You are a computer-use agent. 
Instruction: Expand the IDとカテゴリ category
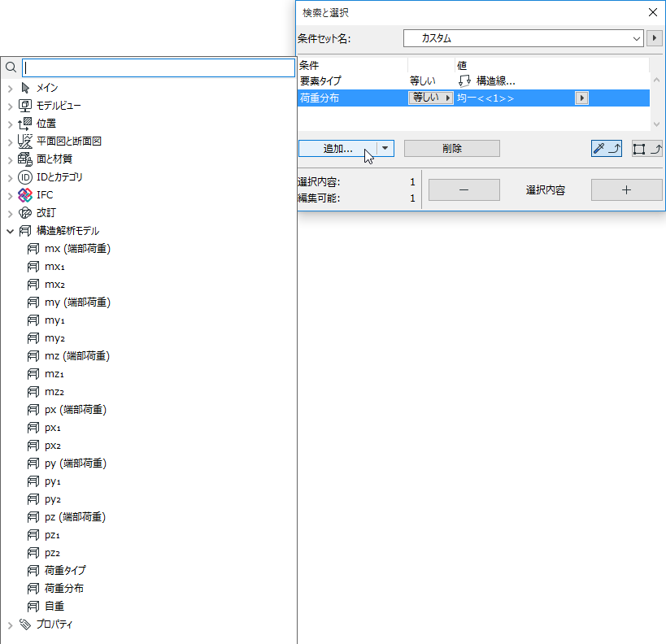(x=11, y=178)
